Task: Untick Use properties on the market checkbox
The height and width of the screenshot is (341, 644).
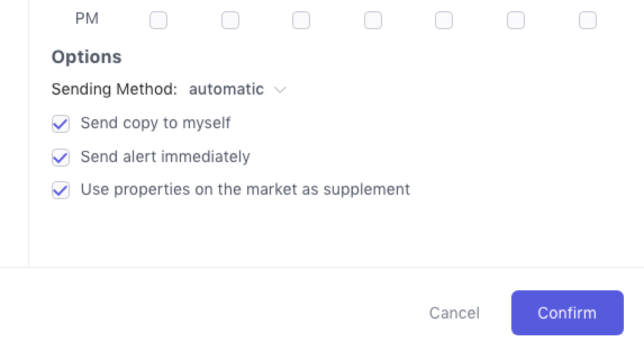Action: (x=61, y=190)
